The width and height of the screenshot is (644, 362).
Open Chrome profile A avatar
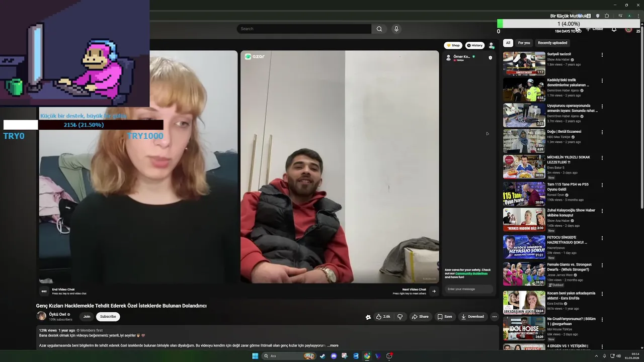point(629,16)
